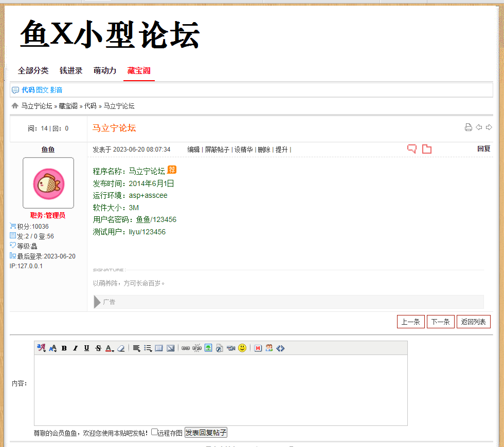Image resolution: width=504 pixels, height=447 pixels.
Task: Click the 设精华 action link
Action: (x=244, y=150)
